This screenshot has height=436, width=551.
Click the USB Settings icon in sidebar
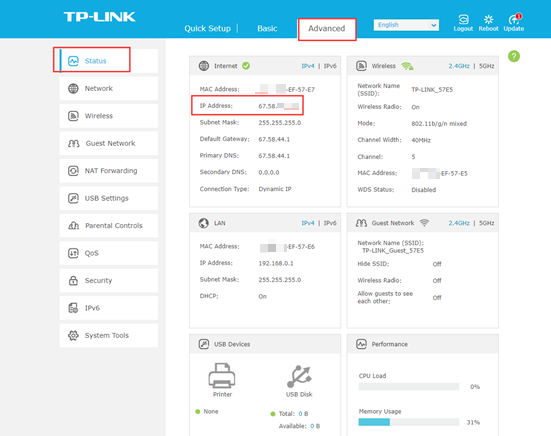coord(73,198)
